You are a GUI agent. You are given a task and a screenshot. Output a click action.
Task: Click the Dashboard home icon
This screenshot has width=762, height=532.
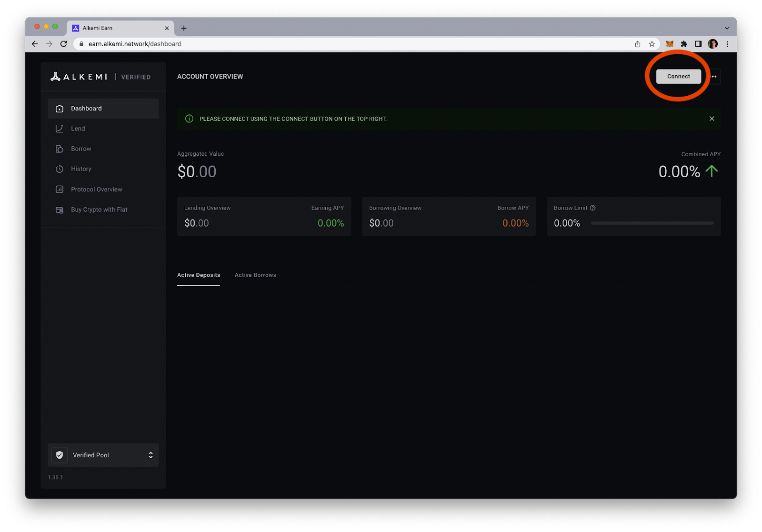click(x=60, y=109)
